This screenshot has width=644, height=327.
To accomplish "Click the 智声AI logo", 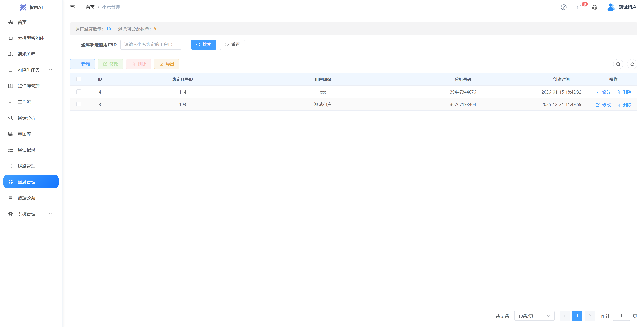I will tap(31, 7).
